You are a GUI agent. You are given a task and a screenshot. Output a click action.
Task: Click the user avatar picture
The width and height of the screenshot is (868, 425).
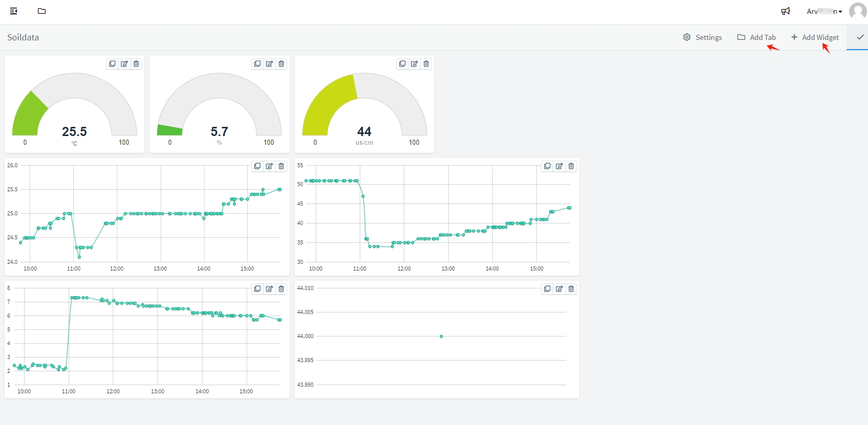tap(858, 11)
